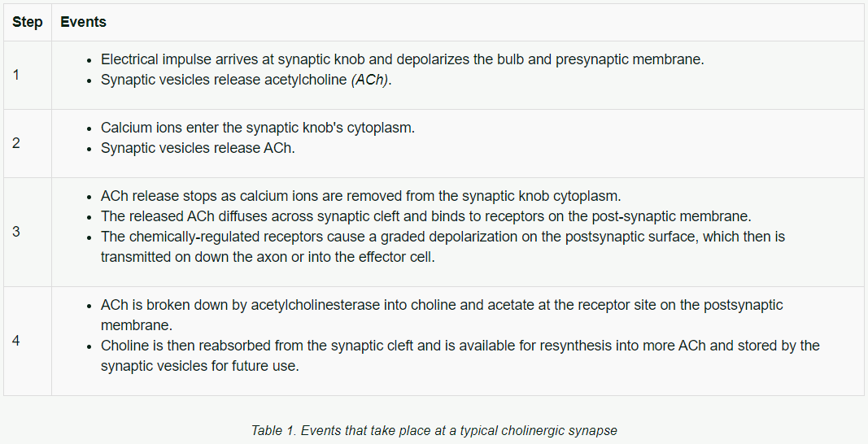Click 'synaptic vesicles for future use' line
The height and width of the screenshot is (444, 868).
200,367
